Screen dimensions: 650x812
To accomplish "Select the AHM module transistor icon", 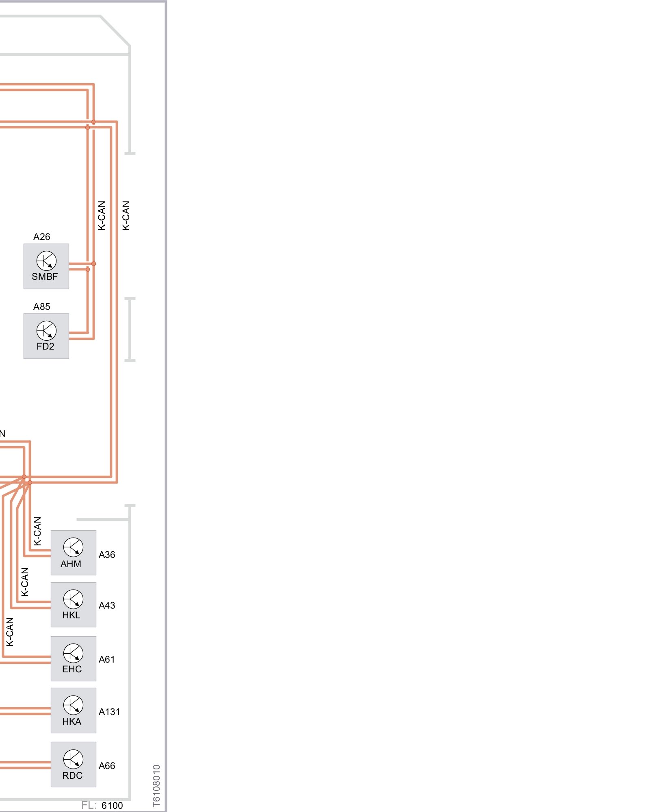I will [73, 547].
